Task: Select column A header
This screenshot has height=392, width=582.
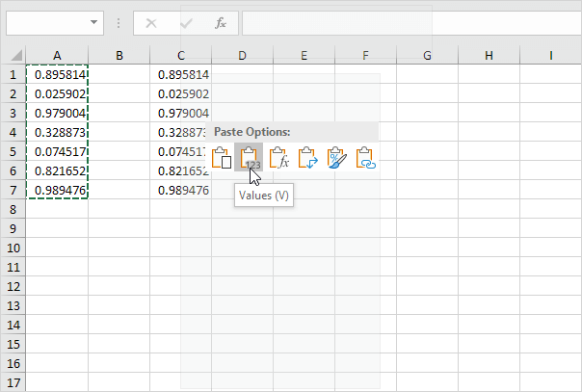Action: [57, 56]
